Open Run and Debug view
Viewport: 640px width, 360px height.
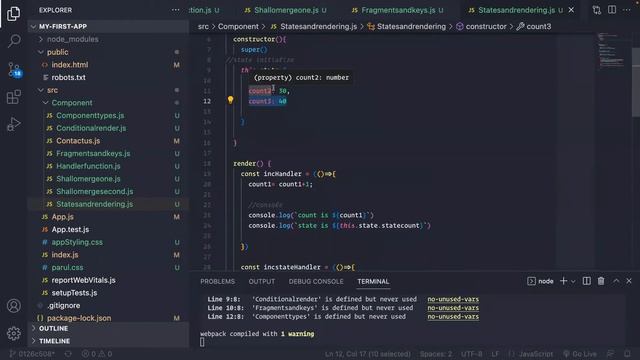(x=13, y=124)
